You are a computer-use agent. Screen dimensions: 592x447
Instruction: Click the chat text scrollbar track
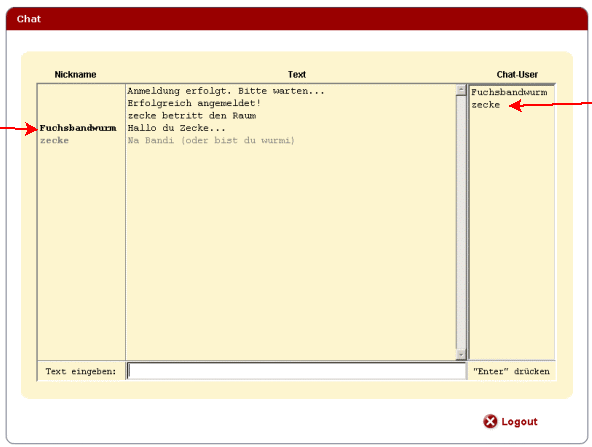[x=461, y=222]
